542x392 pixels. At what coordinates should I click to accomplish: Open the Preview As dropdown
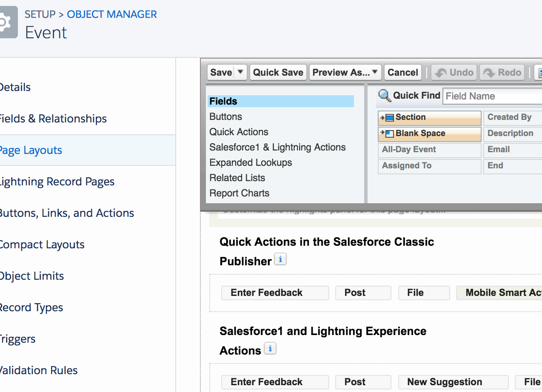click(345, 72)
